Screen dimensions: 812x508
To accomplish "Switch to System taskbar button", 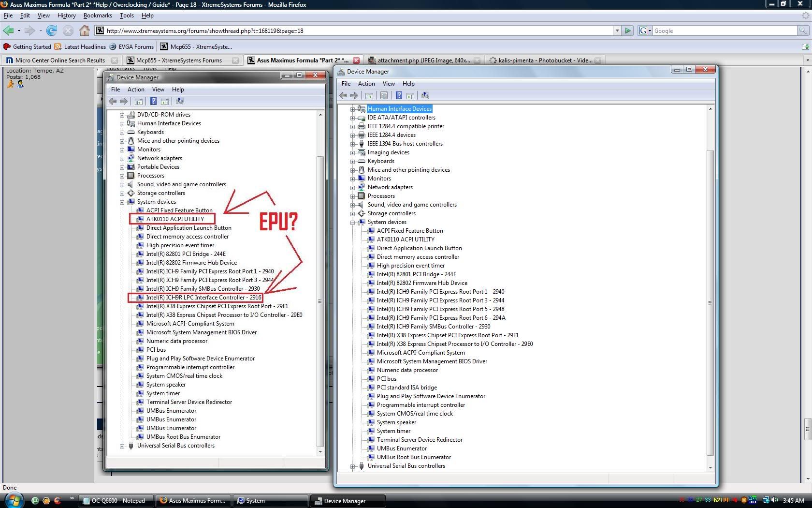I will click(270, 501).
